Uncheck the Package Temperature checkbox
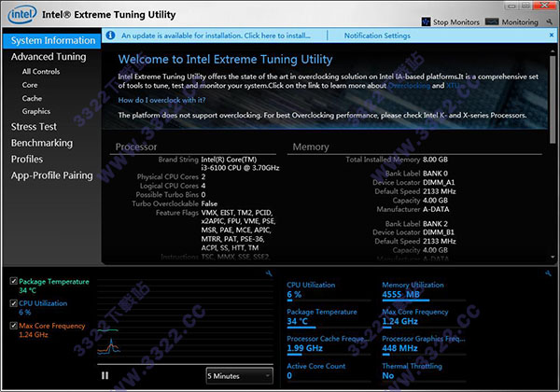The height and width of the screenshot is (392, 560). pos(14,281)
